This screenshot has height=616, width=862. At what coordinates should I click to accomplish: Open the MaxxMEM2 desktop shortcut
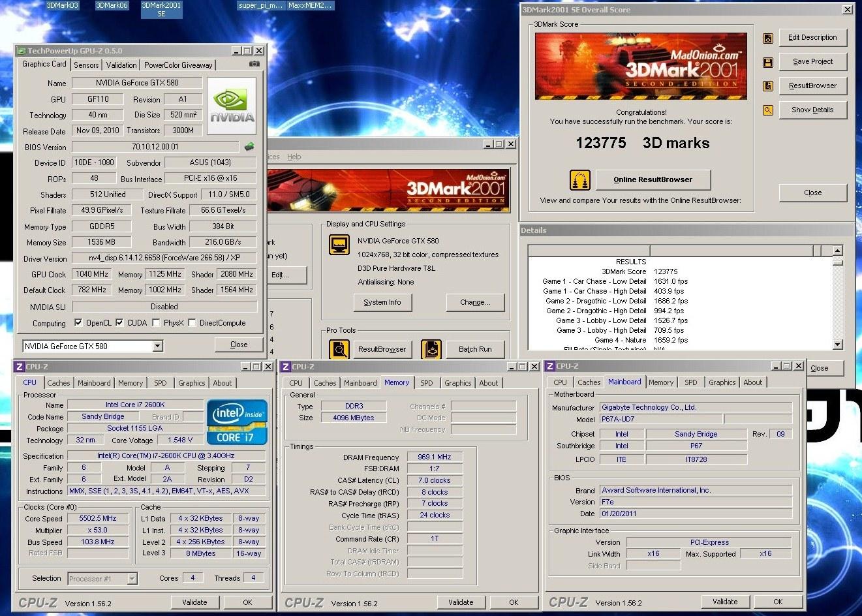(310, 5)
